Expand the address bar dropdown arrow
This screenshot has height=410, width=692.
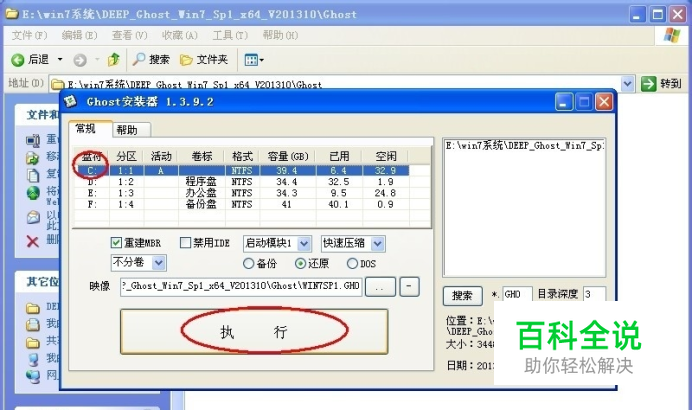pos(628,83)
